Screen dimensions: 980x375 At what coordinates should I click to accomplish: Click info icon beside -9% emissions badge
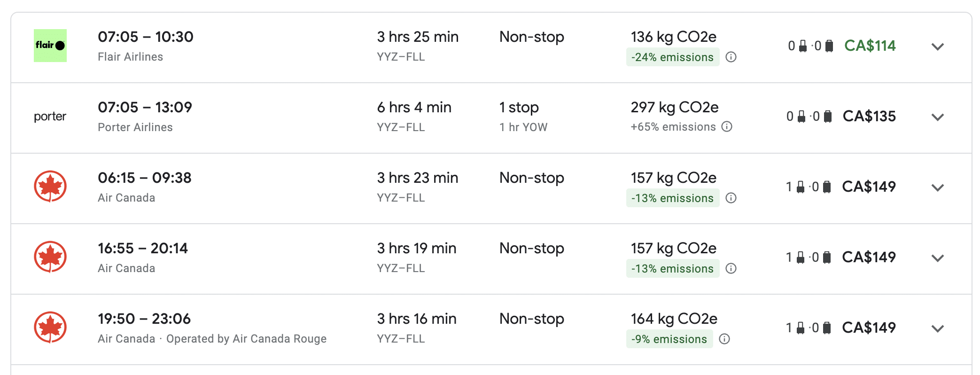point(723,339)
